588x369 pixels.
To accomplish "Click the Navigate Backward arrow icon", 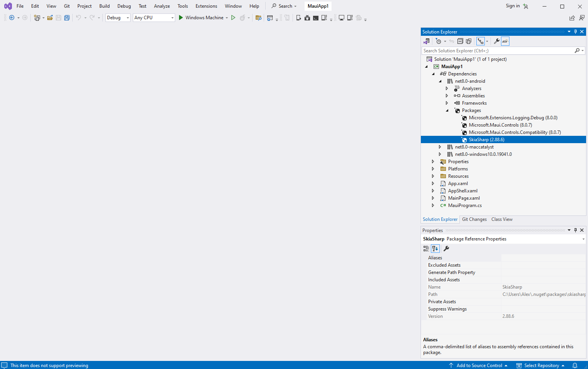I will coord(12,18).
